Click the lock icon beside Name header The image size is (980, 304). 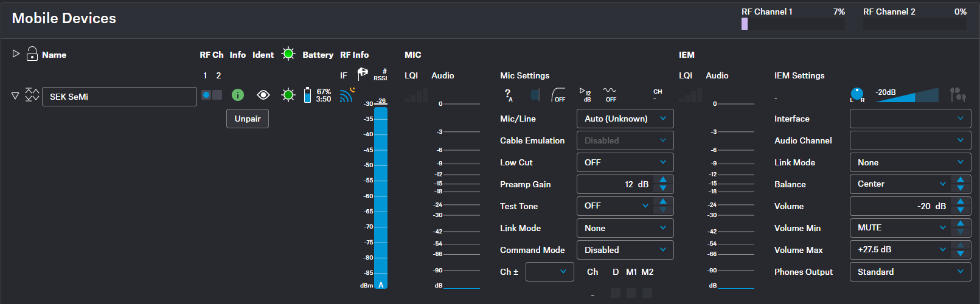pos(32,54)
